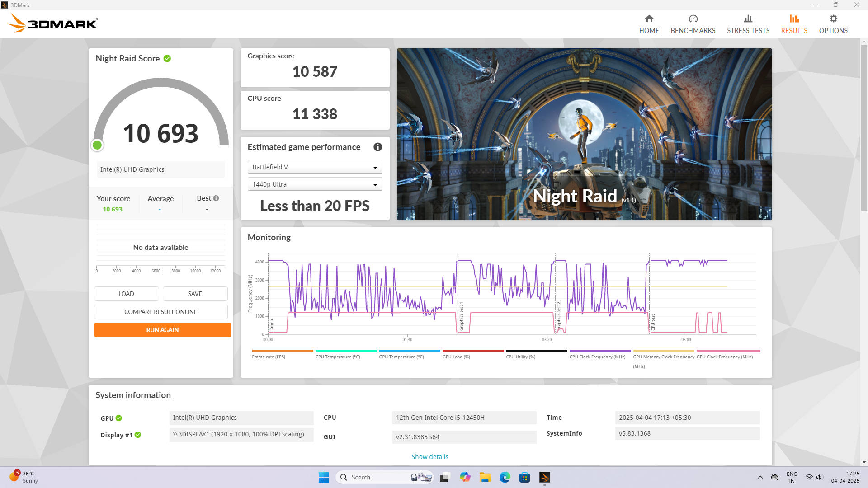868x488 pixels.
Task: Click the cloud sync tray icon
Action: 775,477
